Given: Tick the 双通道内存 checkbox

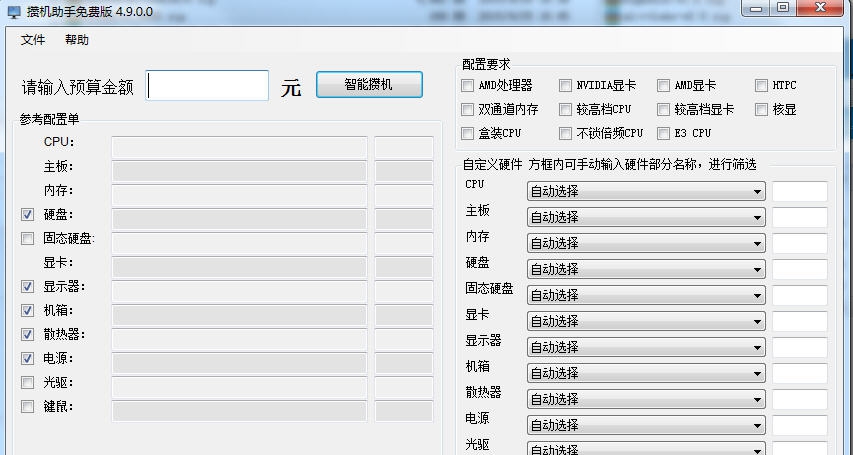Looking at the screenshot, I should (467, 109).
